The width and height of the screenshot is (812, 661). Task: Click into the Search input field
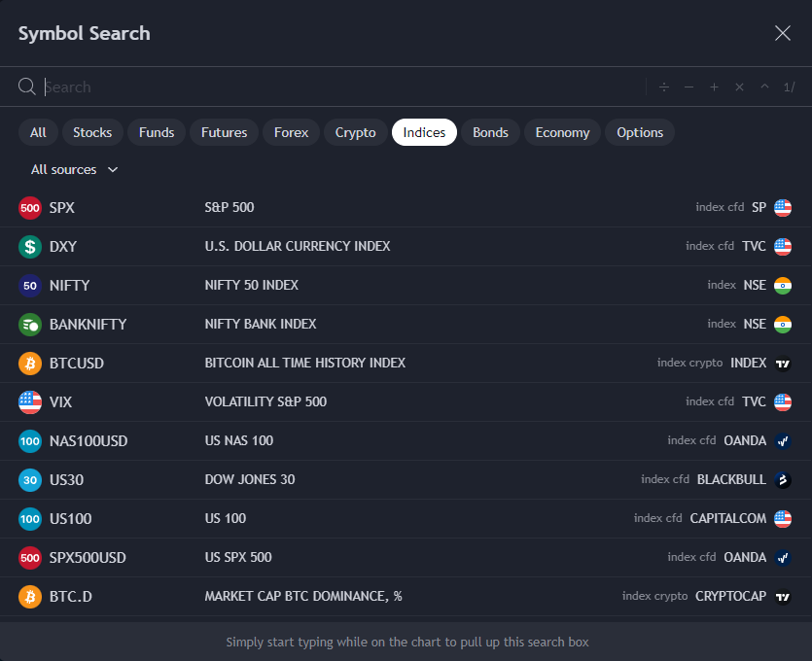[340, 87]
